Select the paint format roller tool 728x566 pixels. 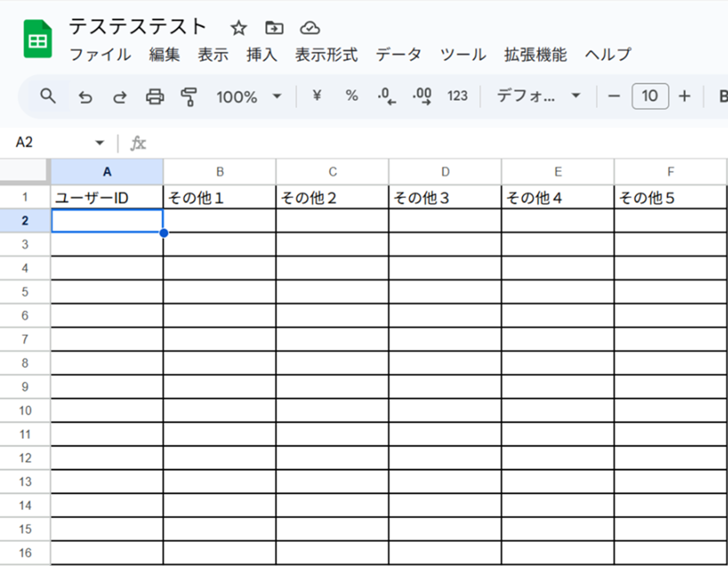[x=188, y=97]
